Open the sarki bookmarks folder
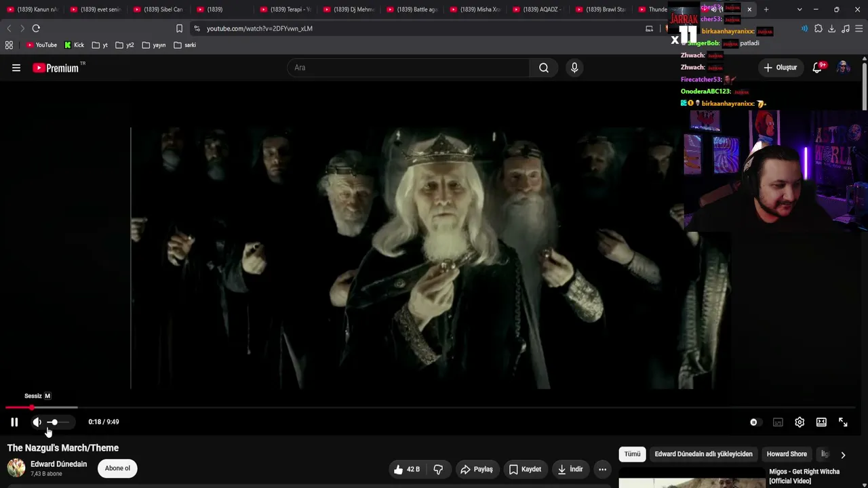The image size is (868, 488). tap(184, 45)
